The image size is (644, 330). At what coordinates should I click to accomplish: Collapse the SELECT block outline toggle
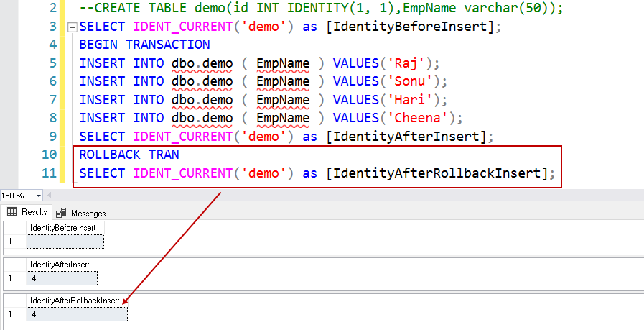(73, 27)
